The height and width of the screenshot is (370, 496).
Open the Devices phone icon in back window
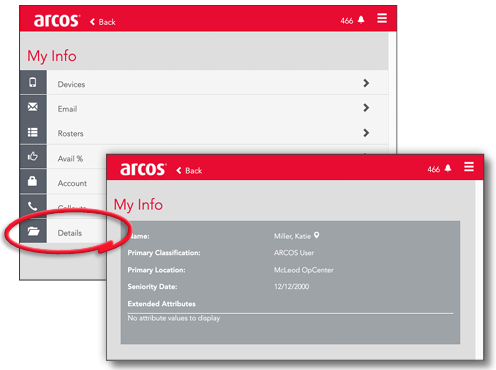pyautogui.click(x=33, y=82)
